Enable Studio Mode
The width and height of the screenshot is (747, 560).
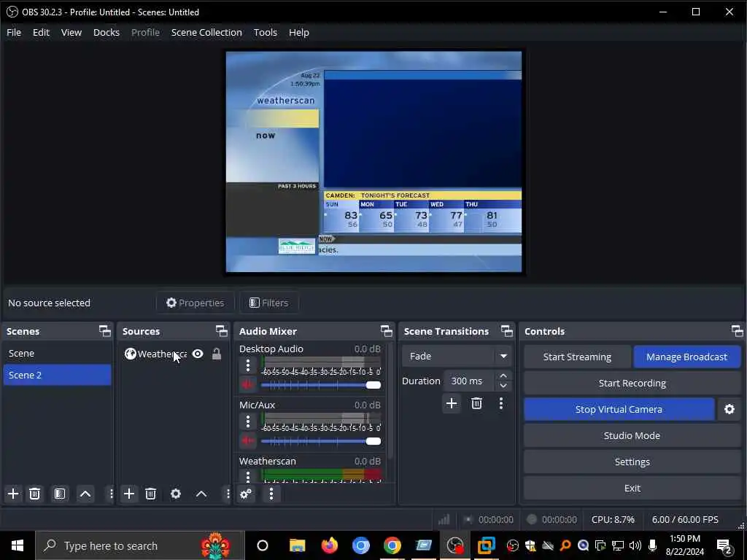click(x=632, y=436)
